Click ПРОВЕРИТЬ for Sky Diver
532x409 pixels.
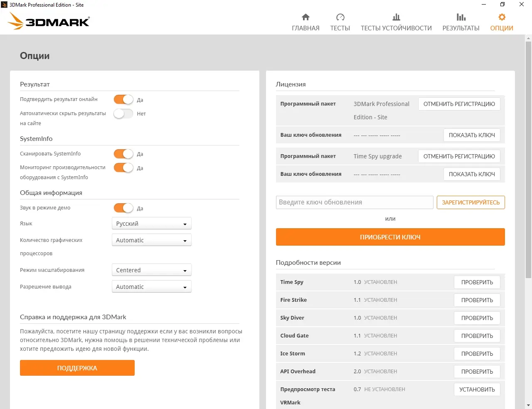click(477, 318)
